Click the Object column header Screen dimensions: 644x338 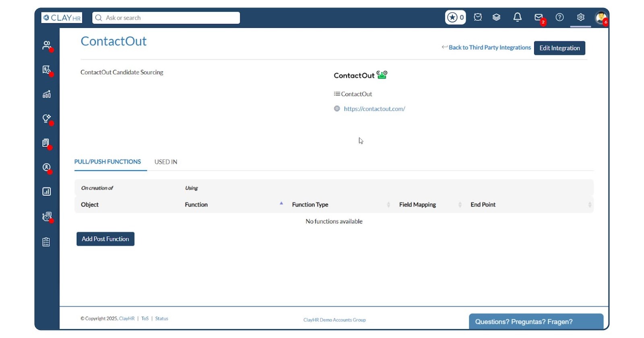[90, 204]
